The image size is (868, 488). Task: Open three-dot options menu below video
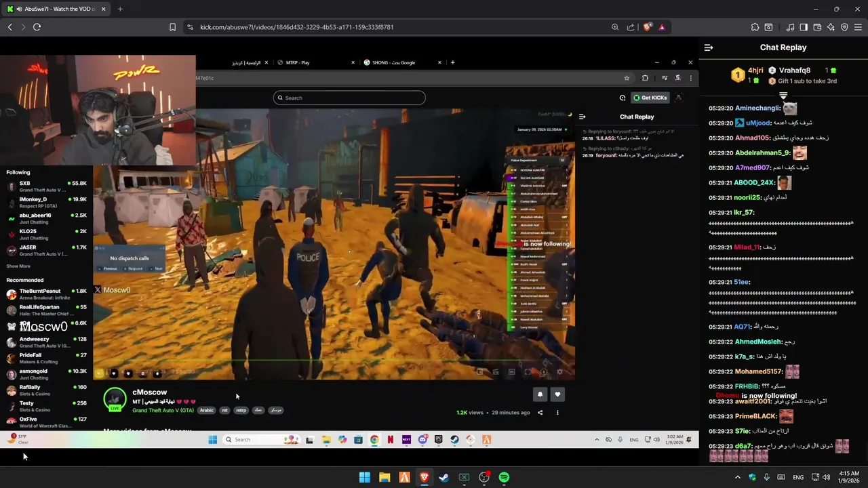click(x=557, y=412)
